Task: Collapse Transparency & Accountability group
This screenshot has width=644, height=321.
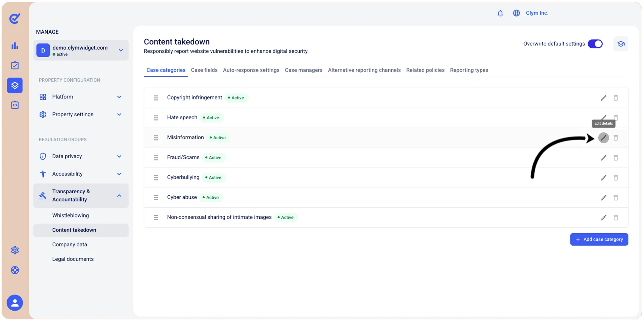Action: (81, 195)
